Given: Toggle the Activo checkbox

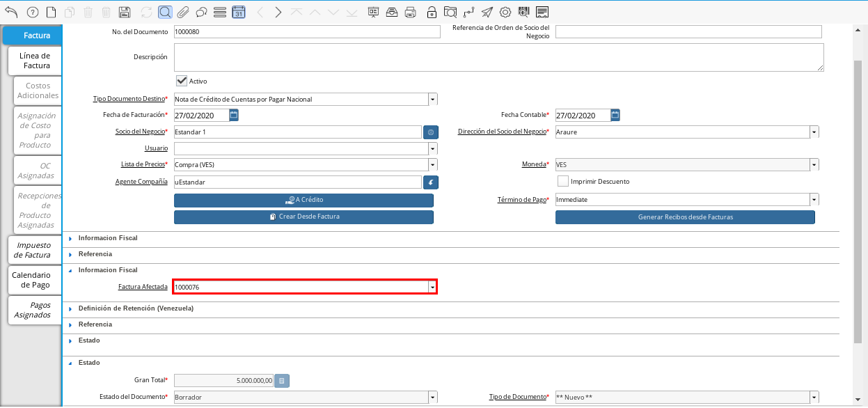Looking at the screenshot, I should [x=182, y=81].
